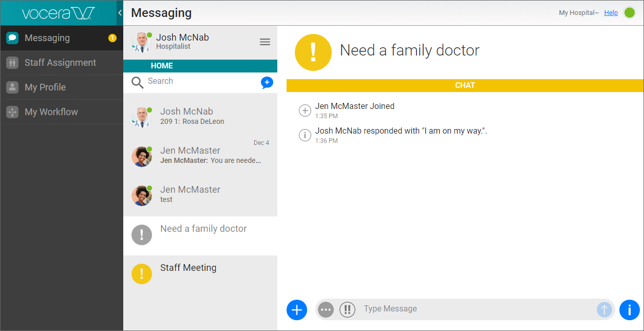Viewport: 644px width, 331px height.
Task: Switch to the HOME tab
Action: (x=162, y=66)
